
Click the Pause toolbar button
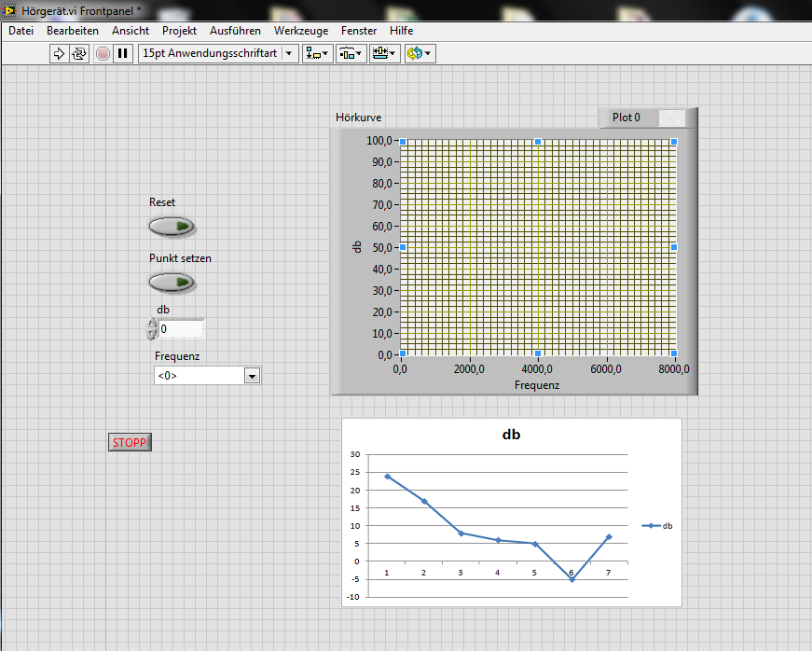pyautogui.click(x=123, y=53)
